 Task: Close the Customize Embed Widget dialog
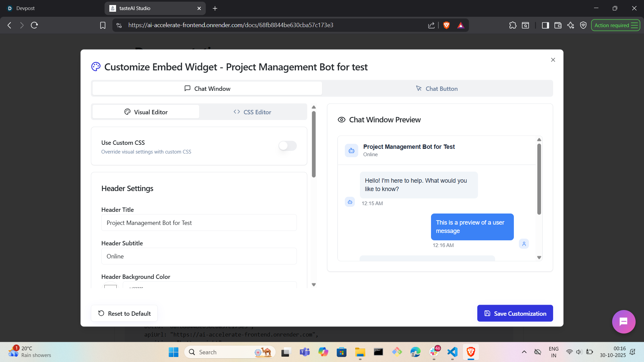click(x=553, y=60)
